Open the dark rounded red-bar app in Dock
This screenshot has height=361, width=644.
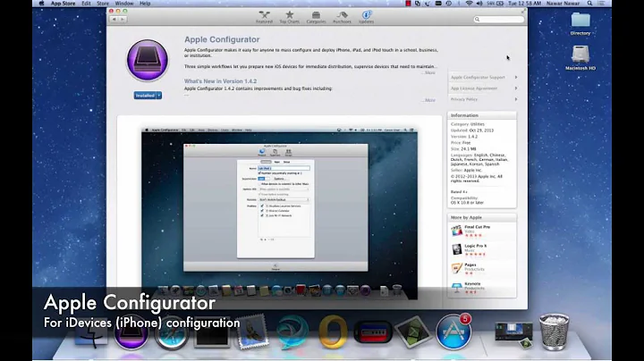[373, 332]
